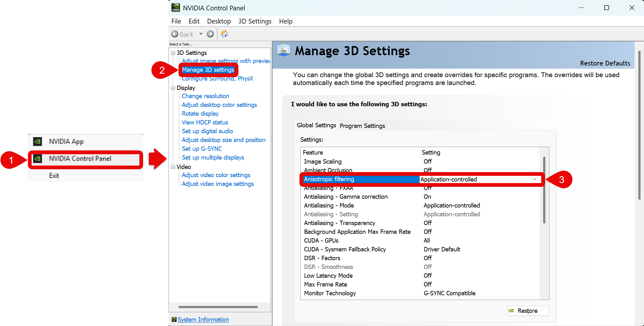Click the settings list vertical scrollbar

[x=544, y=190]
